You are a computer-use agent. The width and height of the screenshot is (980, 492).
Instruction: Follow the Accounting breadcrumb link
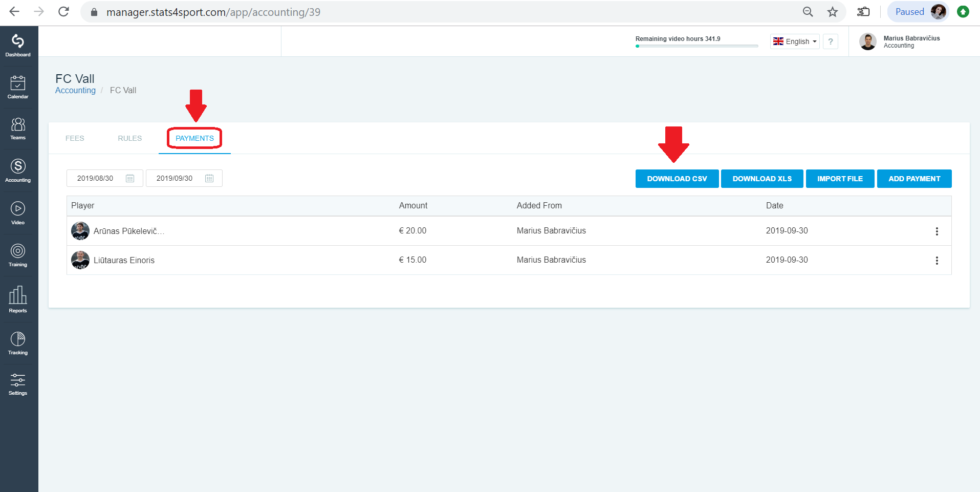pos(75,90)
